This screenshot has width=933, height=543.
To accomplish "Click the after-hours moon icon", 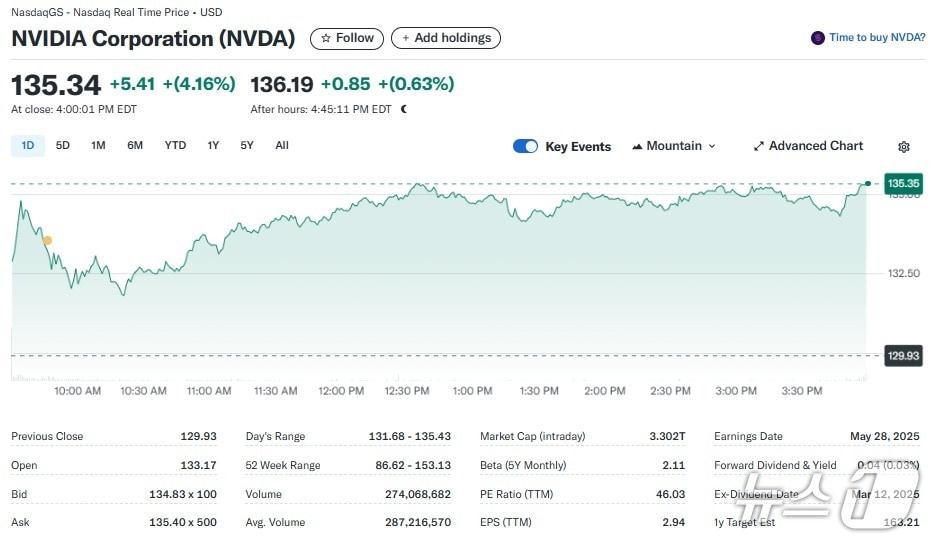I will click(x=404, y=109).
